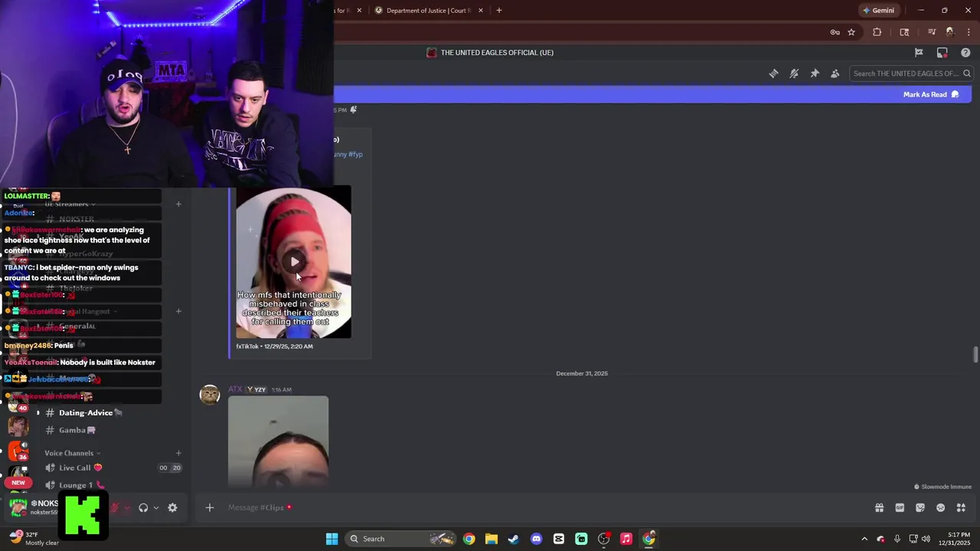Create channel with plus beside Voice Channels
This screenshot has width=980, height=551.
pos(178,453)
